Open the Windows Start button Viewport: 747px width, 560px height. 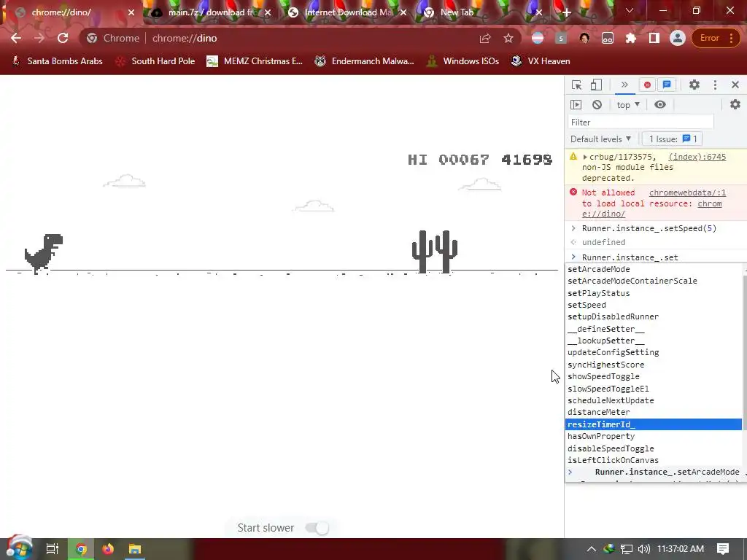pos(19,548)
